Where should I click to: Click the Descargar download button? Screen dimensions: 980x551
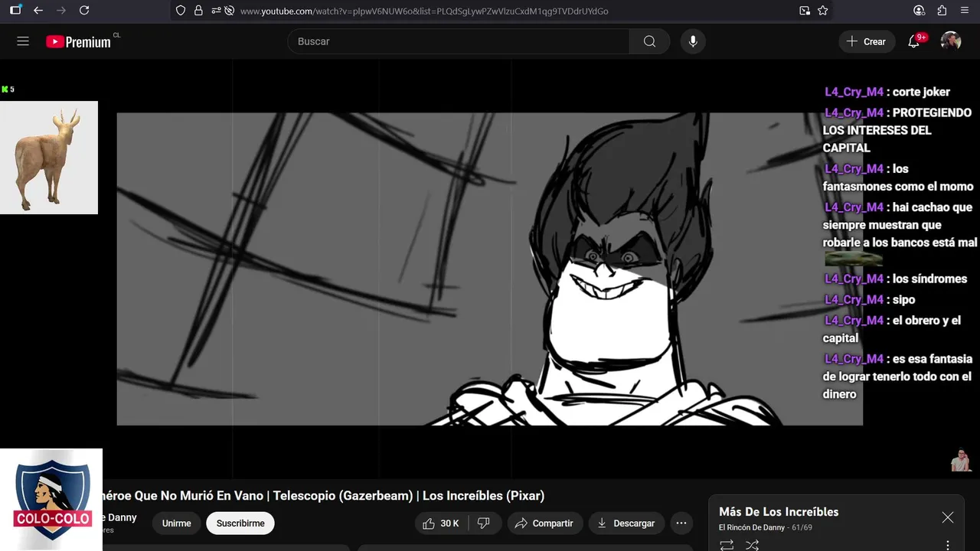tap(626, 523)
